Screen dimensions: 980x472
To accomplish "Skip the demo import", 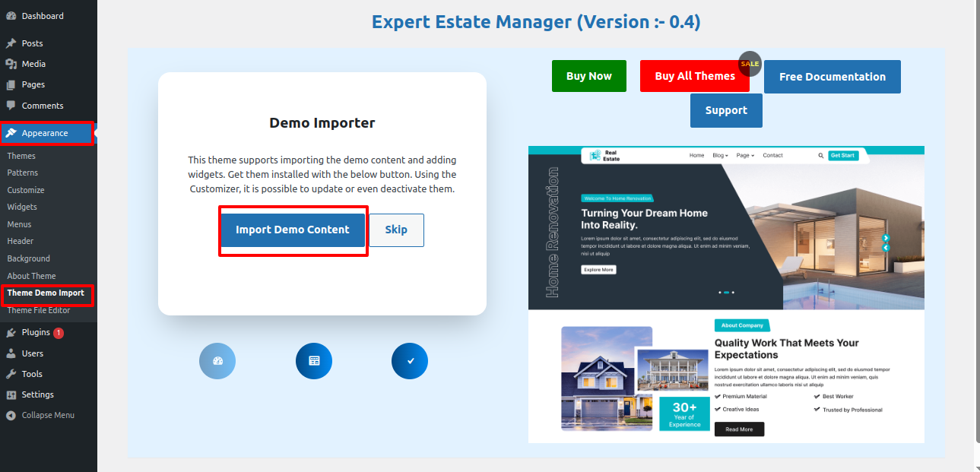I will click(x=396, y=230).
